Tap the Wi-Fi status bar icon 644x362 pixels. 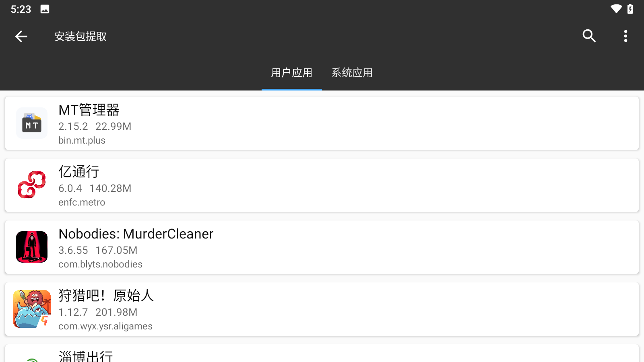tap(617, 8)
